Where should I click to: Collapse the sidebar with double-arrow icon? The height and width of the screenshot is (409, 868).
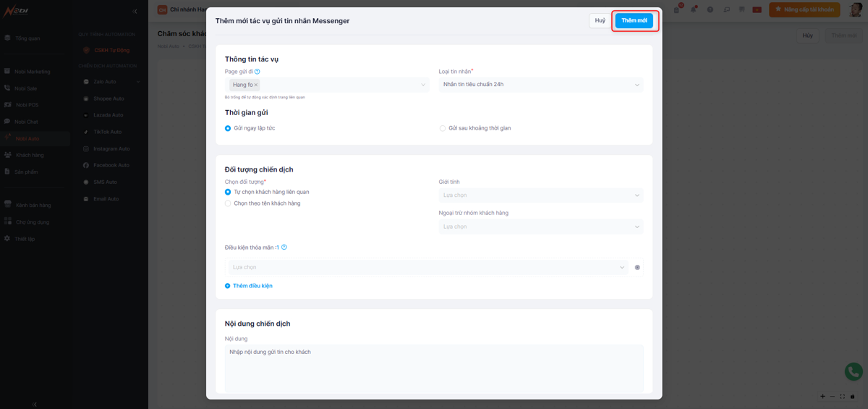[x=135, y=11]
